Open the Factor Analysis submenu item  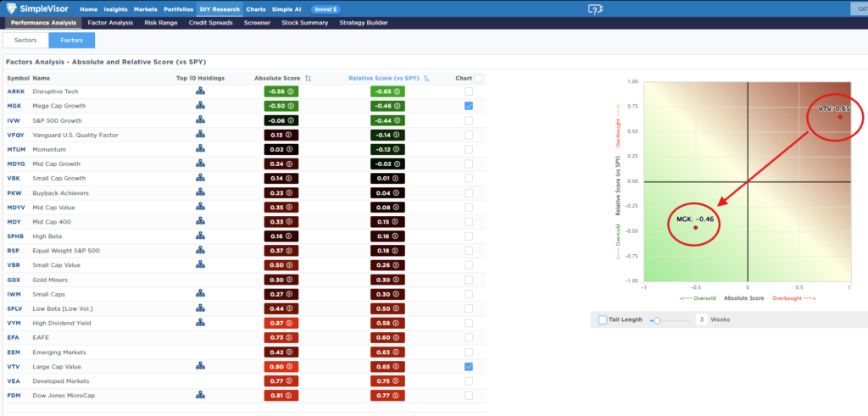tap(110, 23)
